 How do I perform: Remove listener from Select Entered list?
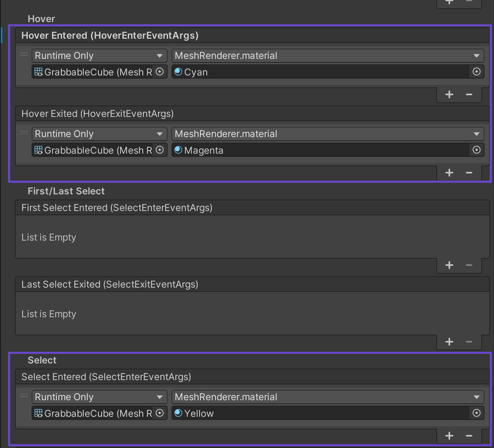point(469,436)
